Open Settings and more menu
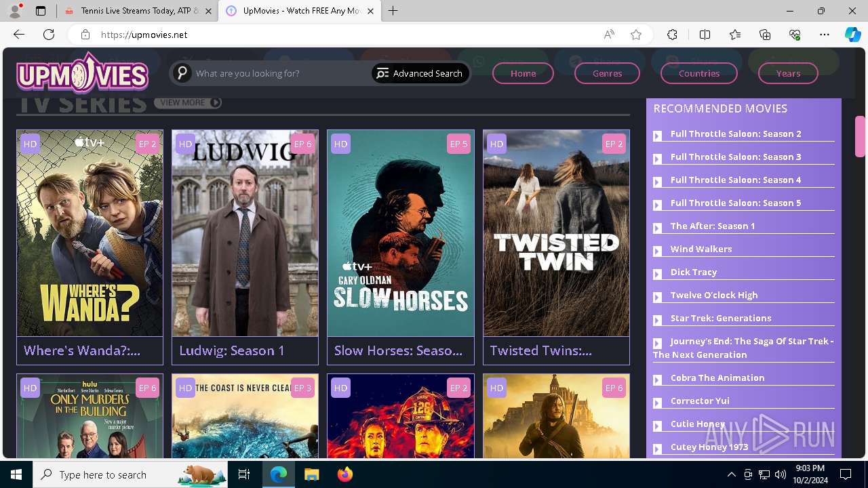The image size is (868, 488). tap(825, 35)
